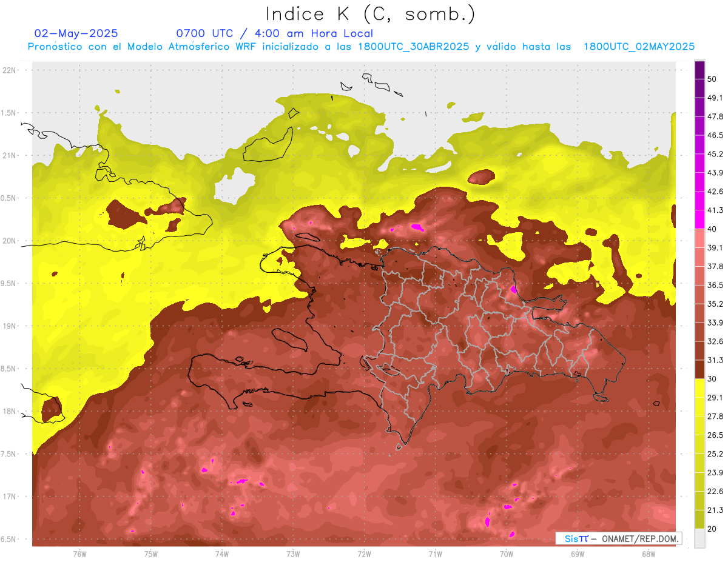Click latitude axis label "1.5N"
This screenshot has height=562, width=728.
pyautogui.click(x=9, y=113)
